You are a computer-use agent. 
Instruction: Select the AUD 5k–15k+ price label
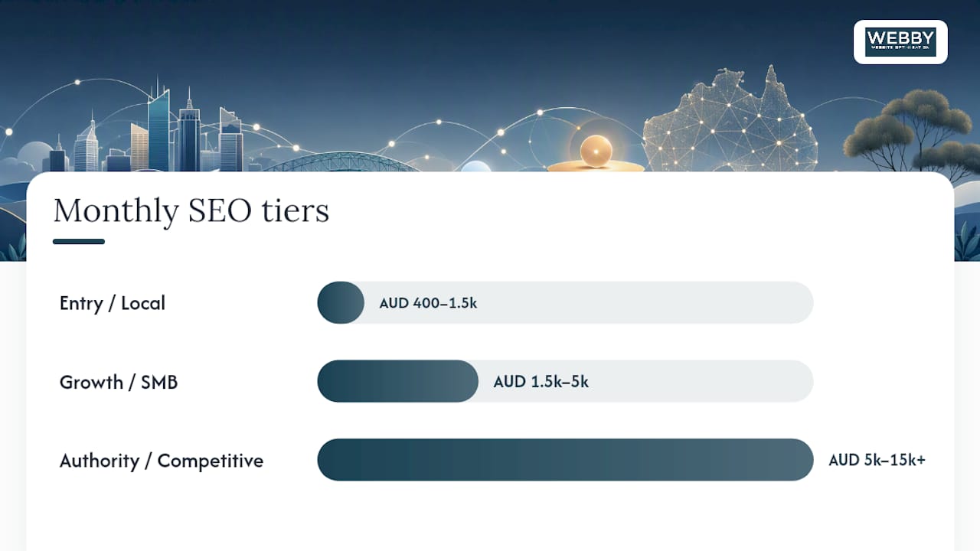click(x=877, y=460)
